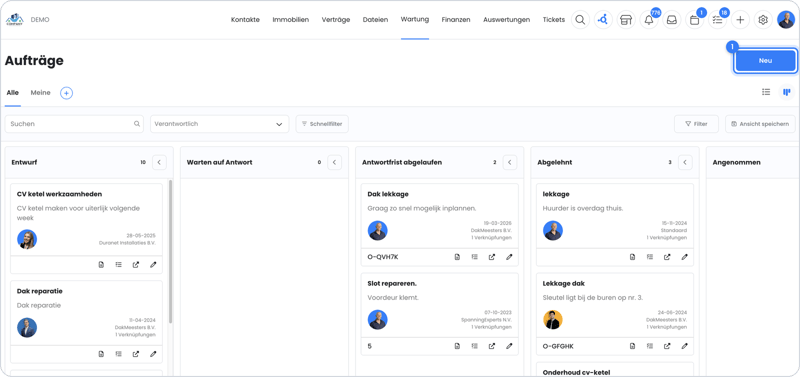Screen dimensions: 800x377
Task: Open the settings gear icon
Action: coord(763,20)
